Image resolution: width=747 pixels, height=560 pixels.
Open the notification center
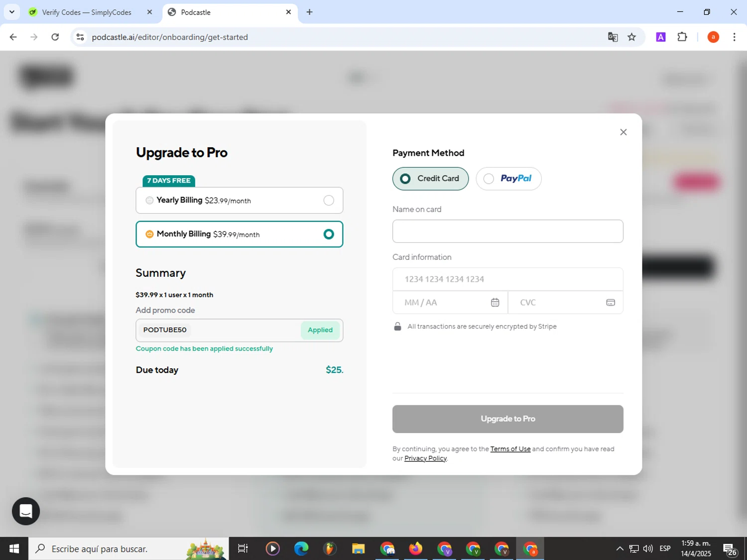[730, 549]
